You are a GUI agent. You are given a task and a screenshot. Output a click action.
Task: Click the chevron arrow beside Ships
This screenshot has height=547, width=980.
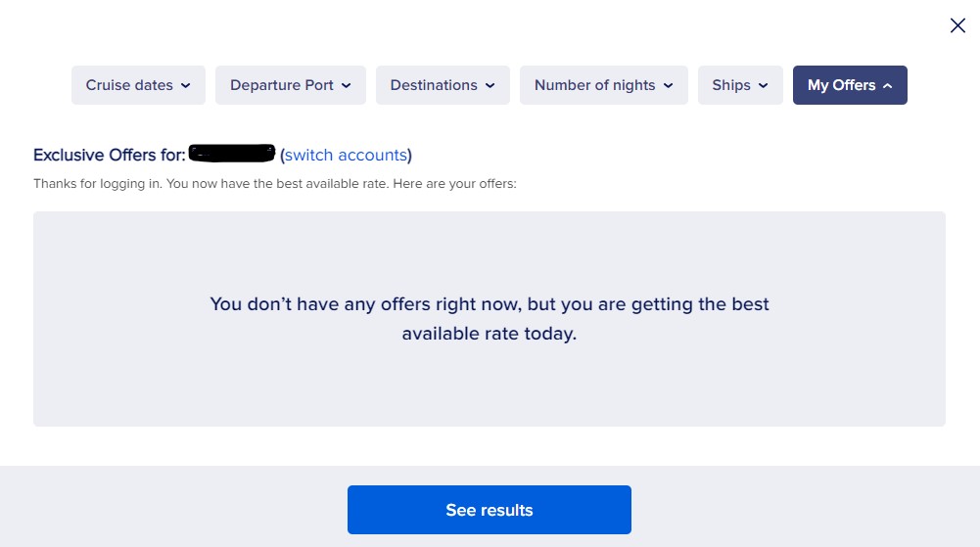pyautogui.click(x=763, y=85)
